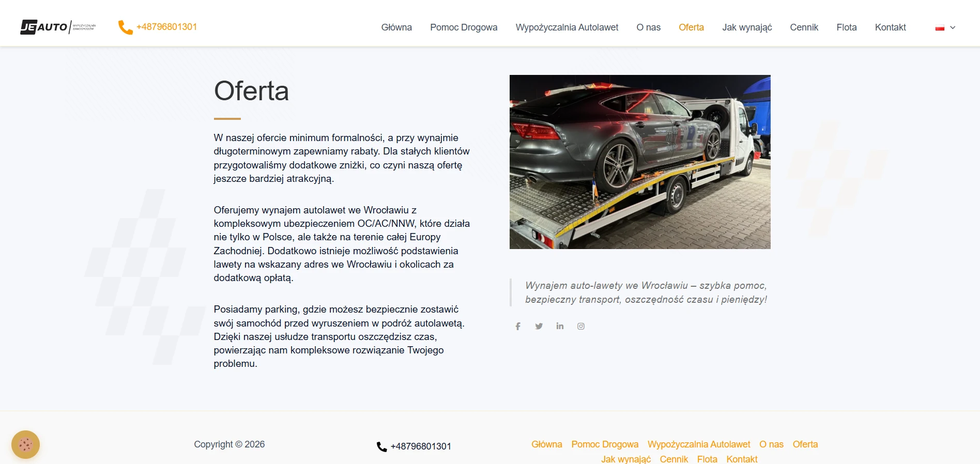Open the Główna menu item in header

[x=396, y=27]
